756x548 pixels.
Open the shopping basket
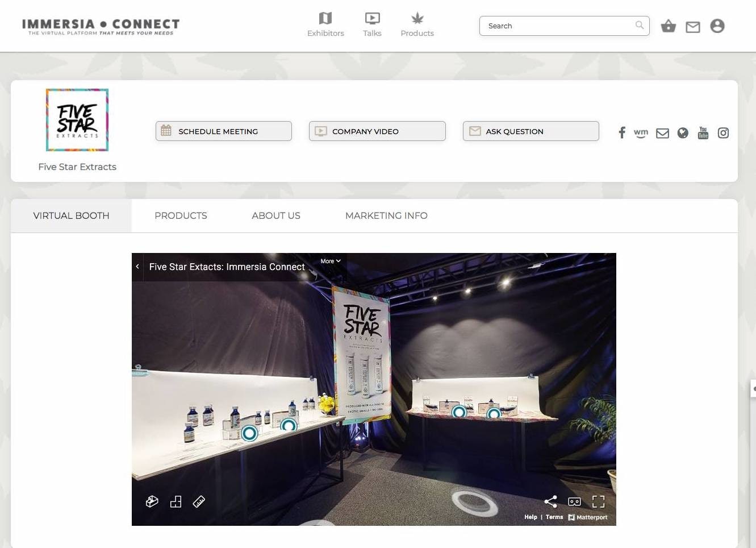669,26
